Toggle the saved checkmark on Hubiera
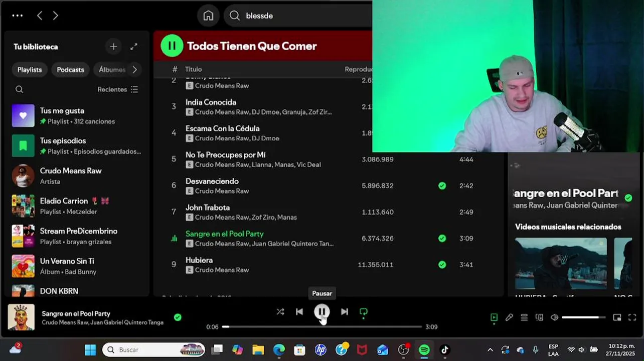Viewport: 644px width, 361px height. (442, 264)
